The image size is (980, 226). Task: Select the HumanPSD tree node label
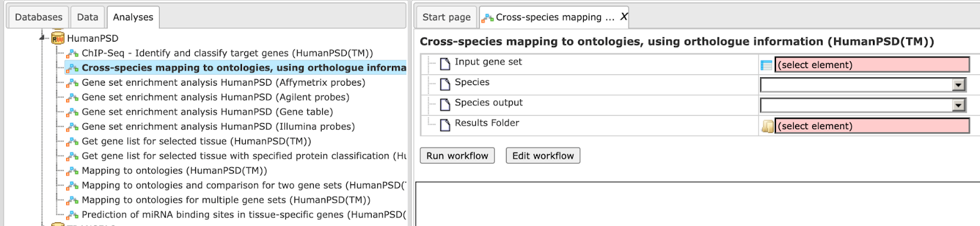92,39
